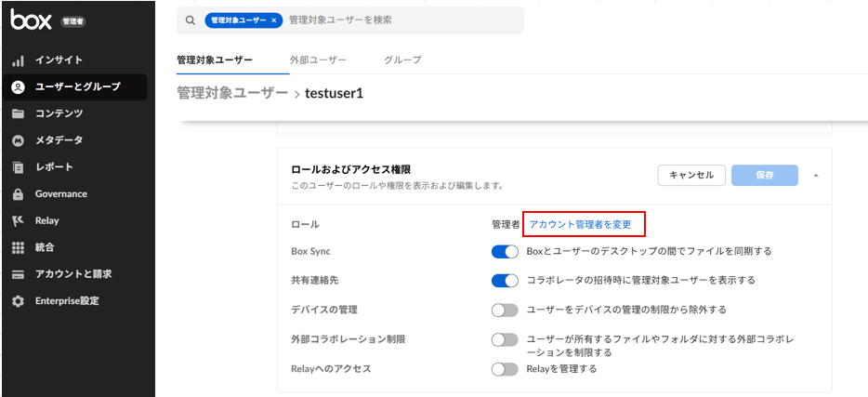This screenshot has height=397, width=868.
Task: Click the キャンセル button
Action: (x=690, y=175)
